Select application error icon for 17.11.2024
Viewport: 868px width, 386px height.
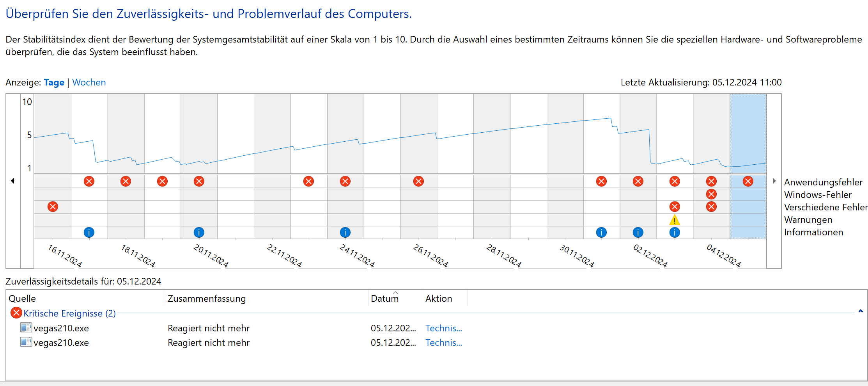click(89, 181)
